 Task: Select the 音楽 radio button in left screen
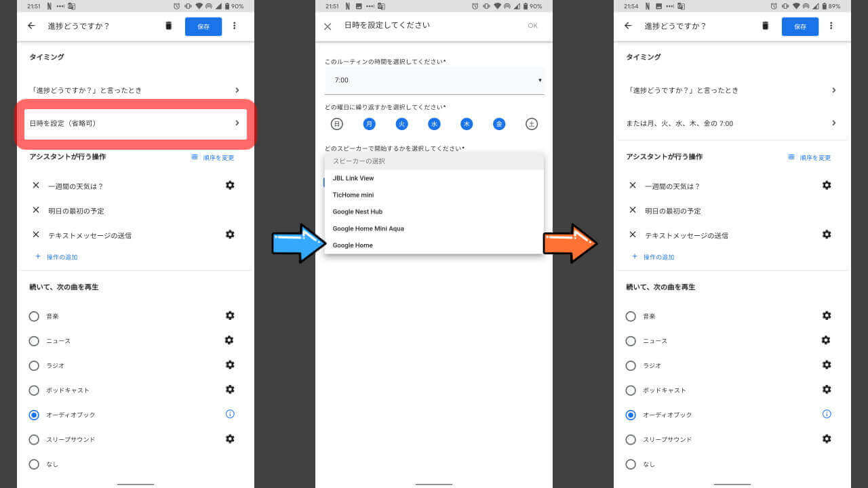pos(34,317)
